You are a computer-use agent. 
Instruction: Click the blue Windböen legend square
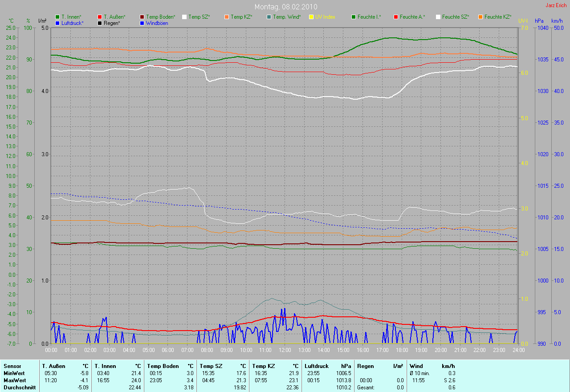142,23
